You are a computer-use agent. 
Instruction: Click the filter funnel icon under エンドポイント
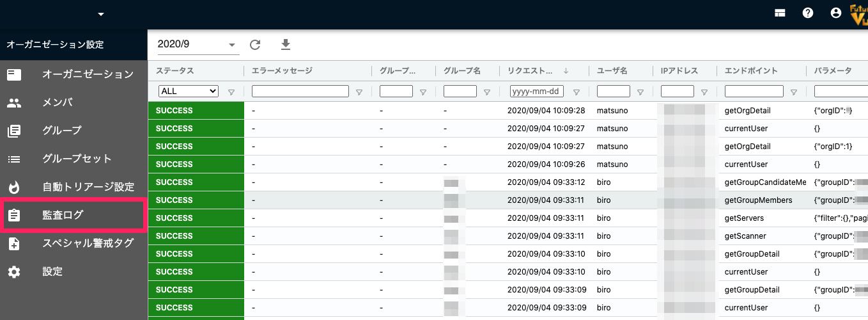794,92
